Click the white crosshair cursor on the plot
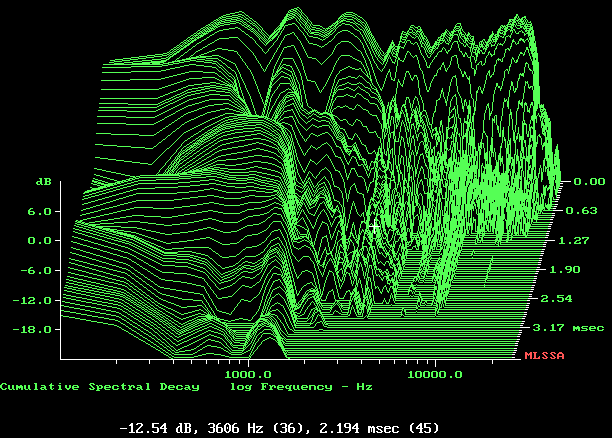612x438 pixels. [x=374, y=227]
